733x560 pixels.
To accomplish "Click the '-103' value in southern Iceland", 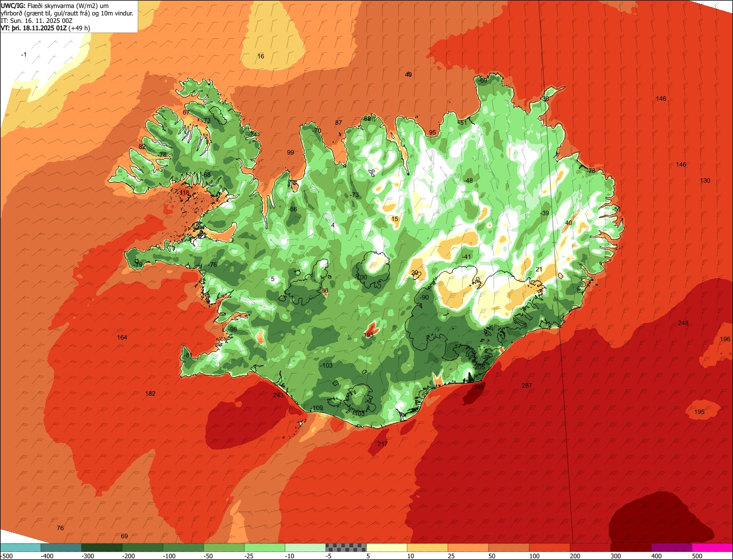I will coord(326,366).
